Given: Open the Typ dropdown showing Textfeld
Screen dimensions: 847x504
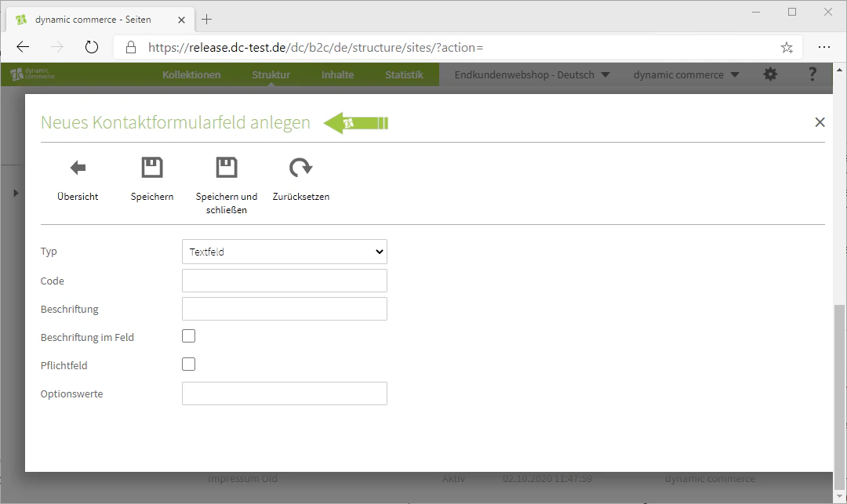Looking at the screenshot, I should tap(285, 252).
